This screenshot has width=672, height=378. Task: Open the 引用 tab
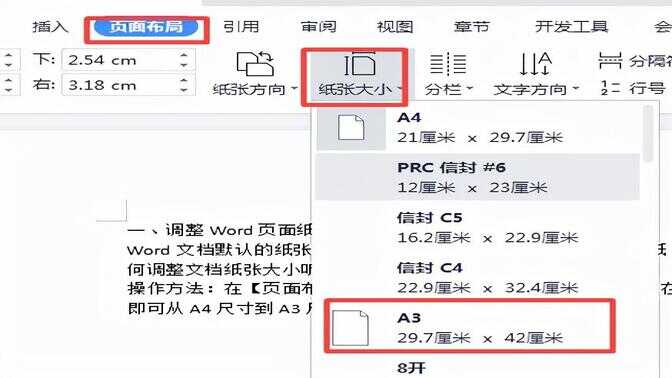coord(241,27)
